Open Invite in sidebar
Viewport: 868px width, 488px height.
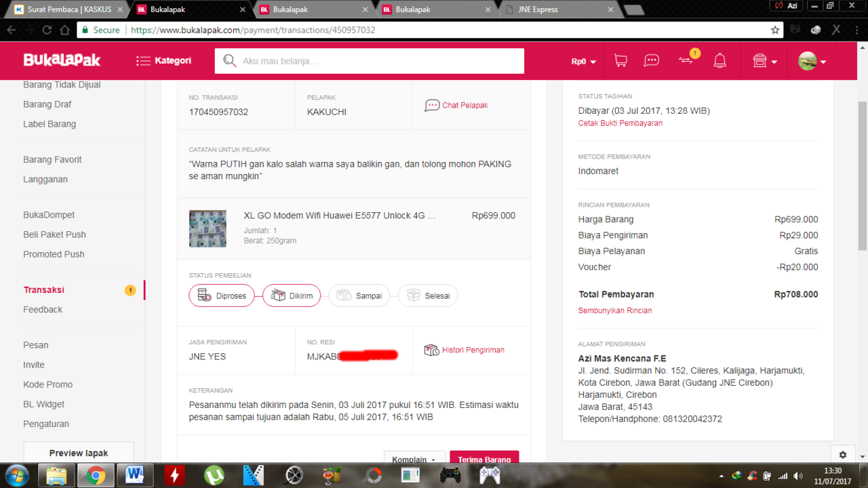[34, 365]
